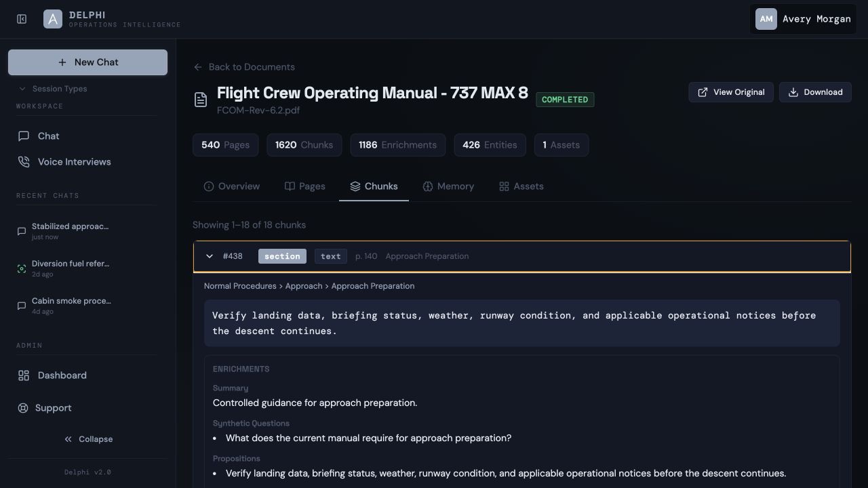Image resolution: width=868 pixels, height=488 pixels.
Task: Click the Pages book icon
Action: coord(290,186)
